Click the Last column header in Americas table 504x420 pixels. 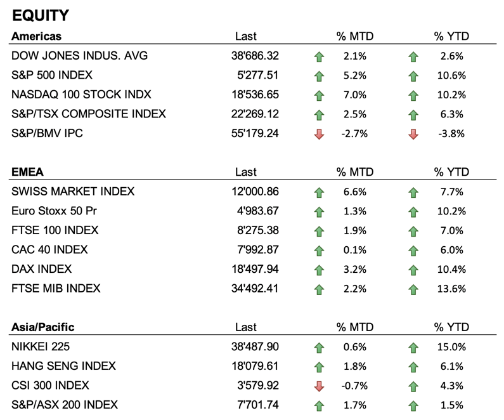[x=246, y=36]
